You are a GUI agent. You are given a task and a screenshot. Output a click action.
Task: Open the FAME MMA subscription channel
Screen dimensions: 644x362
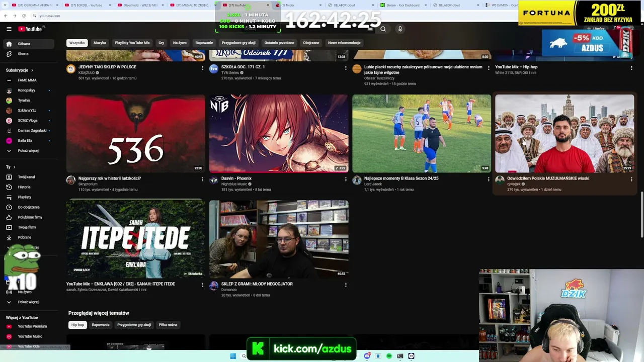29,80
